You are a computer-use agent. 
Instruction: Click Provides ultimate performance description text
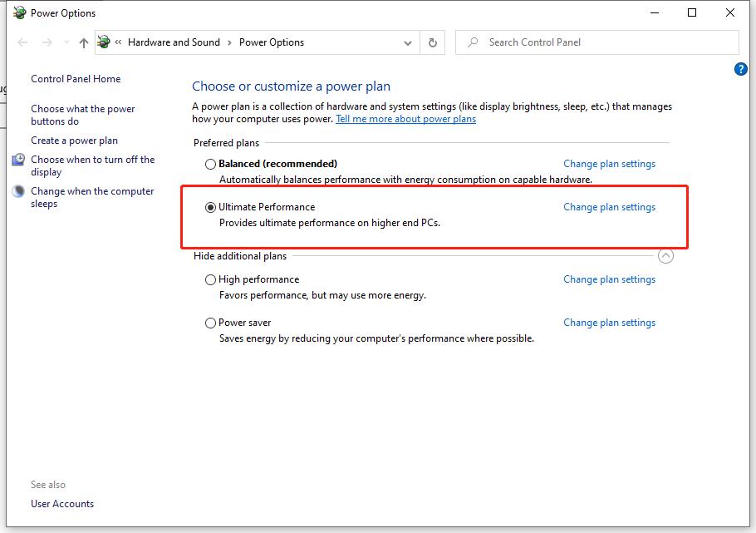(x=330, y=223)
